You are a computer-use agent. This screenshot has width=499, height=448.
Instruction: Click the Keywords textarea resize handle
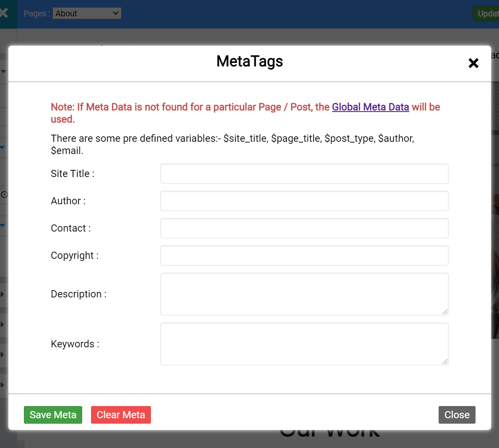[x=445, y=362]
